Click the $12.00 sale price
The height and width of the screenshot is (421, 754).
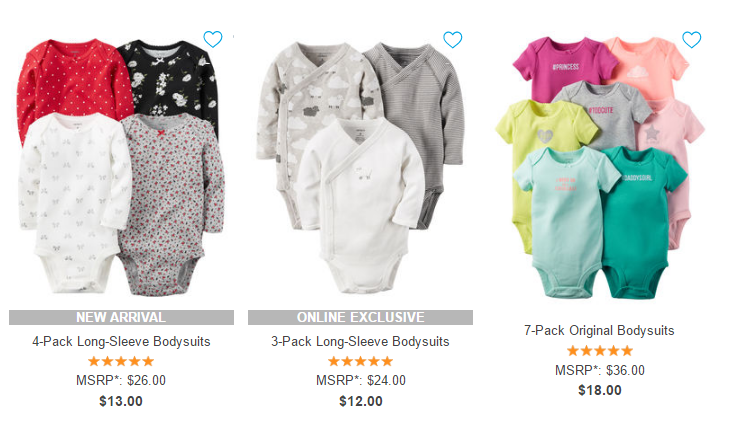(361, 401)
